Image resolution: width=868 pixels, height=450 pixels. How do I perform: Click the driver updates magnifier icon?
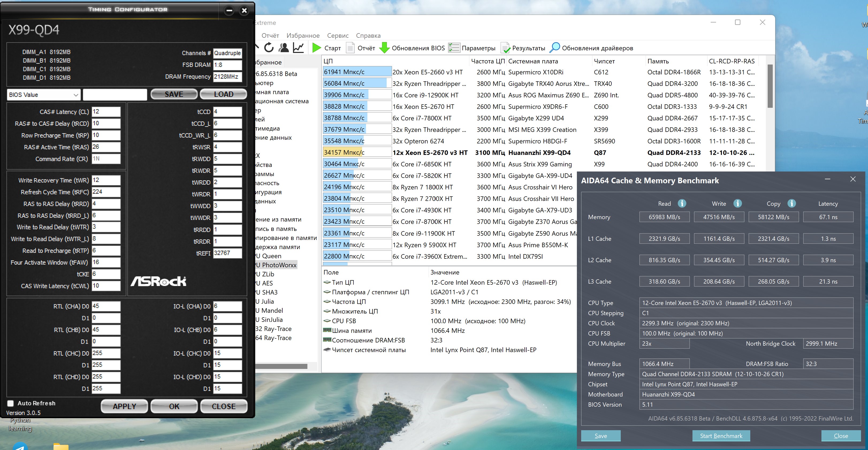click(x=554, y=48)
